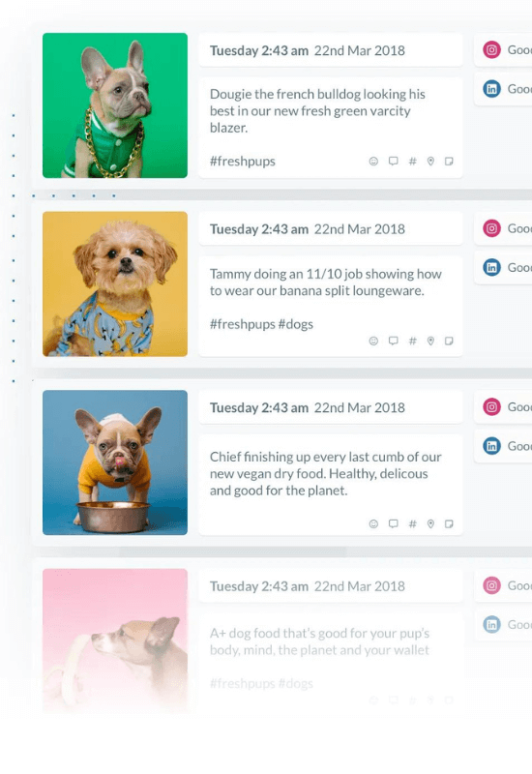Select LinkedIn account on first post

click(x=503, y=89)
